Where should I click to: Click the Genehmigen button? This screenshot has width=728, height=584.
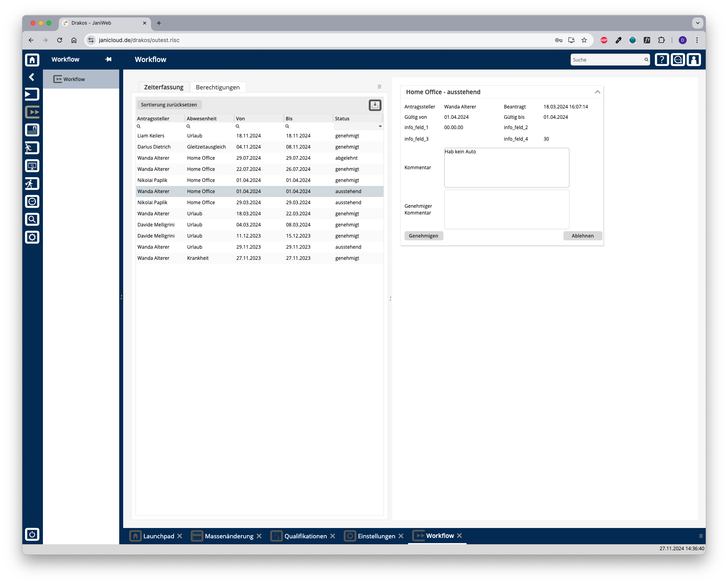tap(424, 236)
